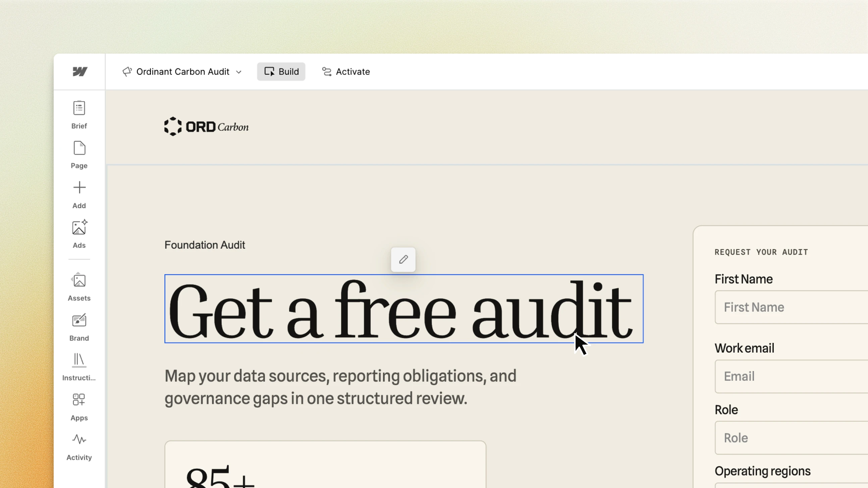
Task: Open the Ads panel
Action: tap(79, 234)
